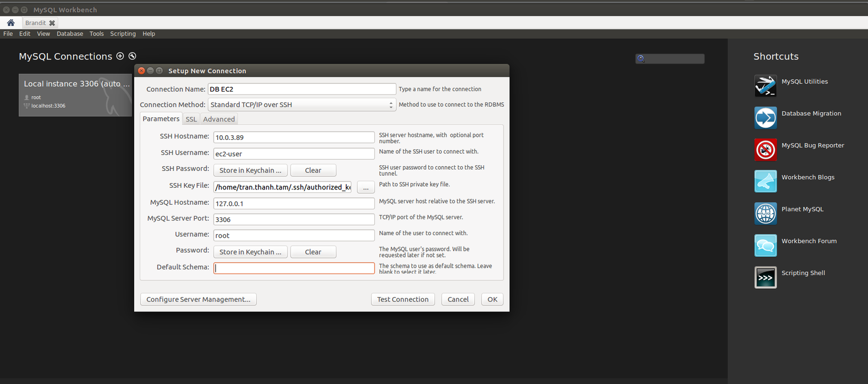
Task: Browse for SSH key file with ellipsis button
Action: (x=366, y=187)
